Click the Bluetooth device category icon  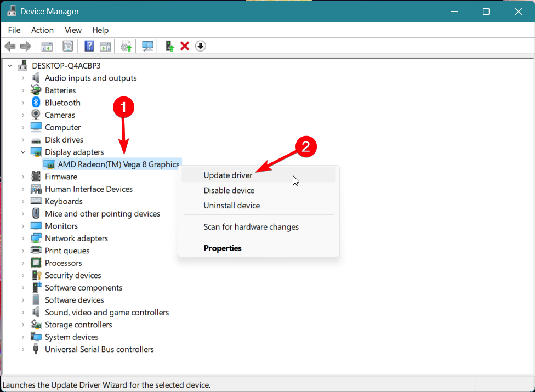(x=36, y=103)
